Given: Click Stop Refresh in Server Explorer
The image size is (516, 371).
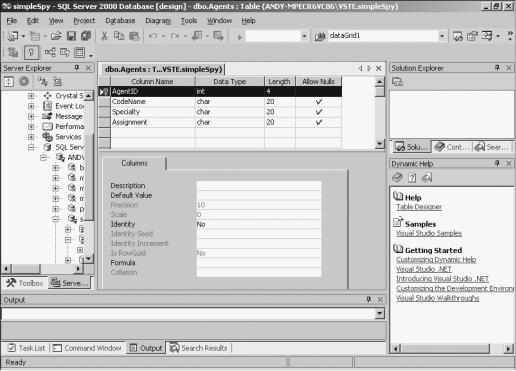Looking at the screenshot, I should 24,81.
